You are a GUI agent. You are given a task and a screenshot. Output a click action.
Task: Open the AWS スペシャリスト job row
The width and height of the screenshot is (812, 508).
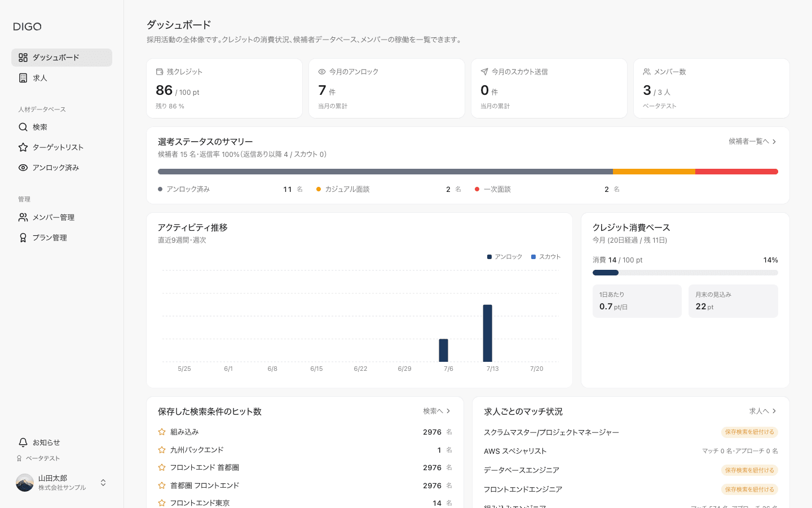tap(631, 451)
